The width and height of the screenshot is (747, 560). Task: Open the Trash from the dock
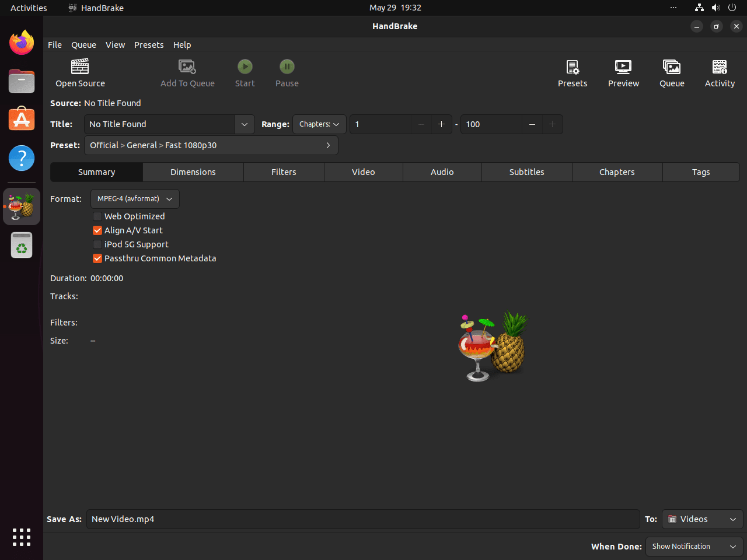pos(22,246)
